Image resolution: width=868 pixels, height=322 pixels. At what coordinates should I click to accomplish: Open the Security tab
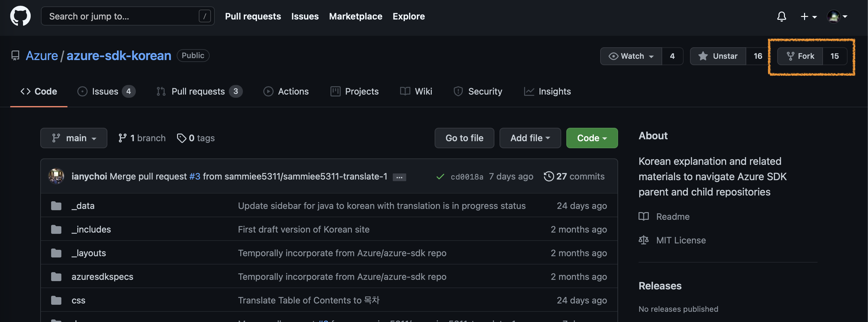tap(478, 91)
